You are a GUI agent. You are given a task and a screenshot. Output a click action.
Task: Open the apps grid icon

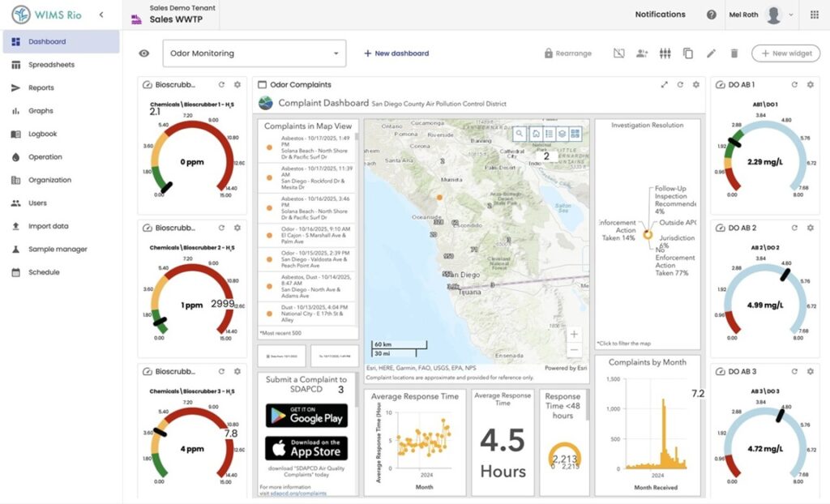pyautogui.click(x=814, y=15)
